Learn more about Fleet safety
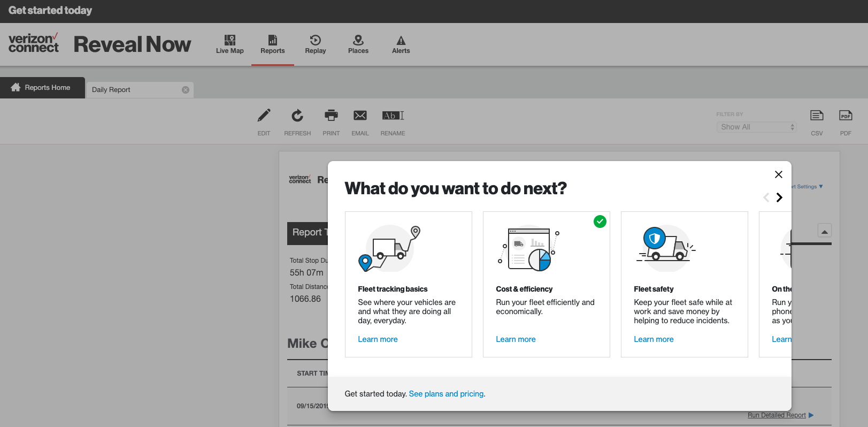The height and width of the screenshot is (427, 868). (654, 339)
